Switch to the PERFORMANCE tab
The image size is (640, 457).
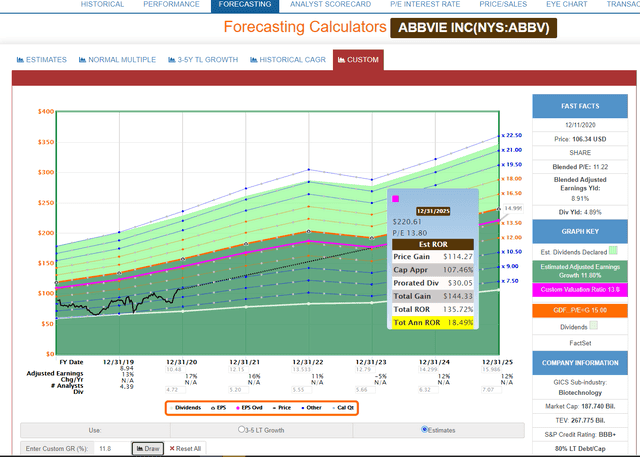[x=171, y=4]
